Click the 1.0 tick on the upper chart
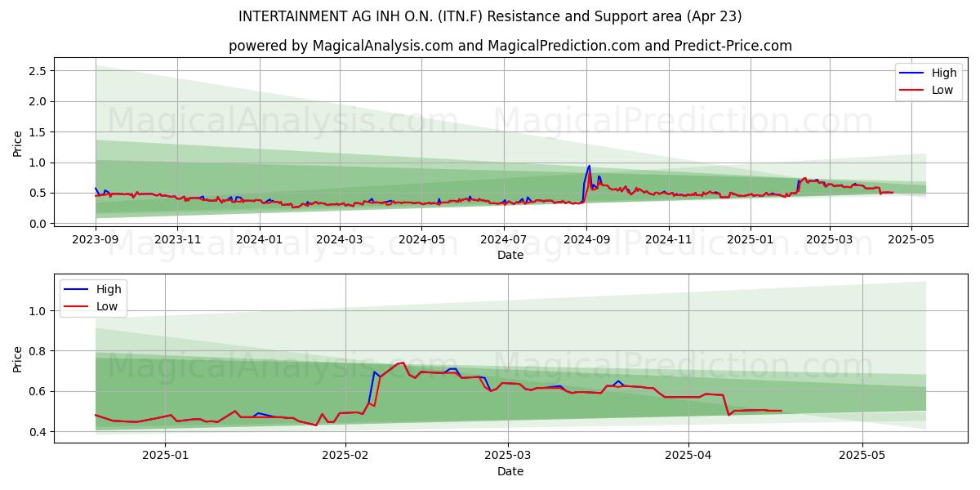The height and width of the screenshot is (490, 980). pos(37,163)
